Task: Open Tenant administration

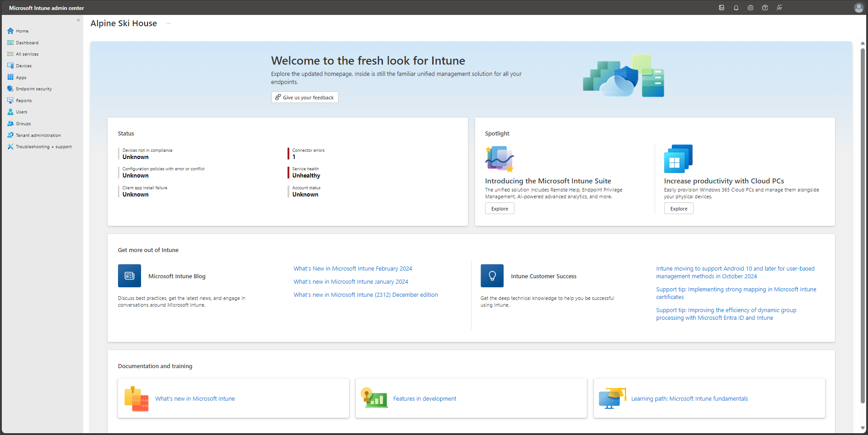Action: tap(38, 135)
